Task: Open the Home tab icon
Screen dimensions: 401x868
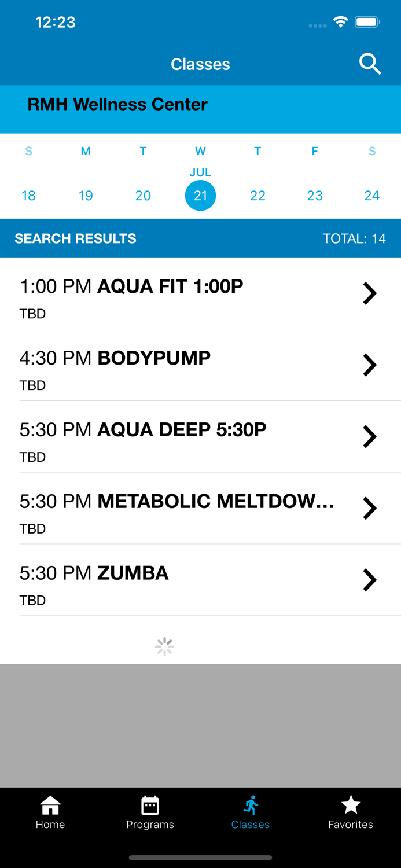Action: [x=50, y=805]
